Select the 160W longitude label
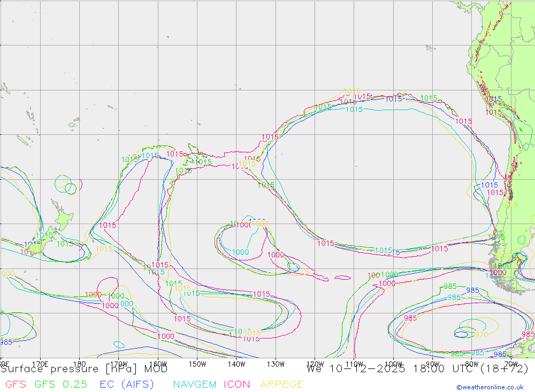Image resolution: width=535 pixels, height=392 pixels. point(158,364)
